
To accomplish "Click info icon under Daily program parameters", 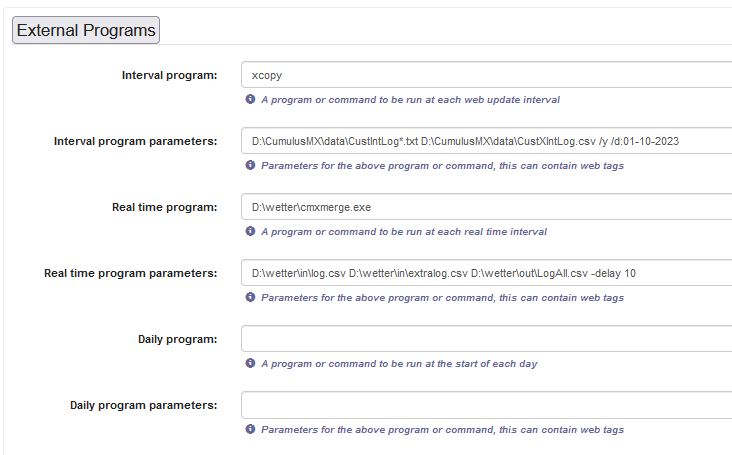I will (x=250, y=429).
